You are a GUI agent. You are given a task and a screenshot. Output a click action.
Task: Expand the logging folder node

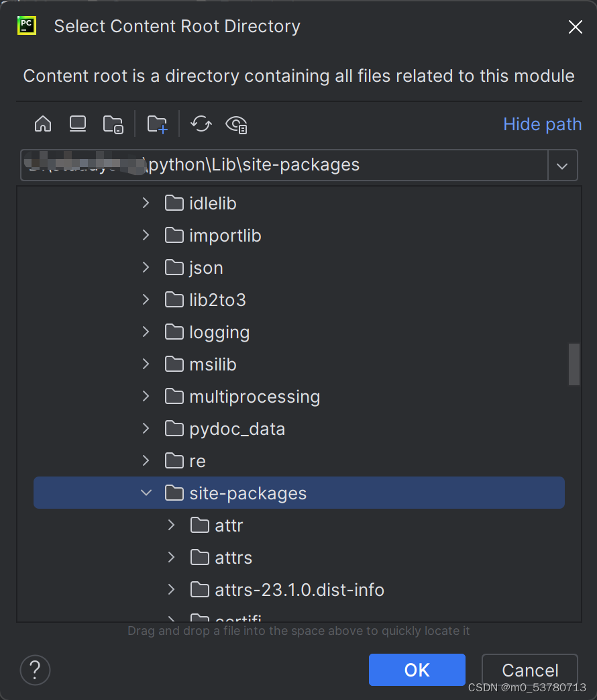tap(146, 332)
